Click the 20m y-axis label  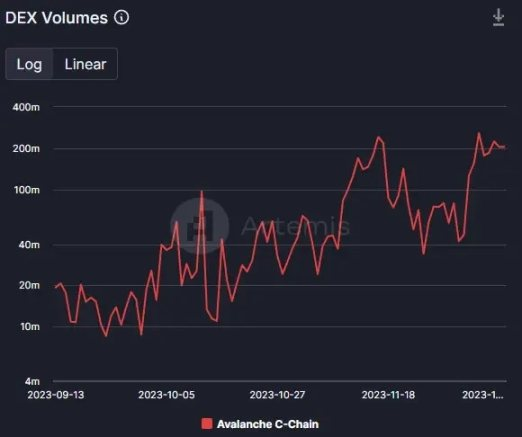pos(29,286)
